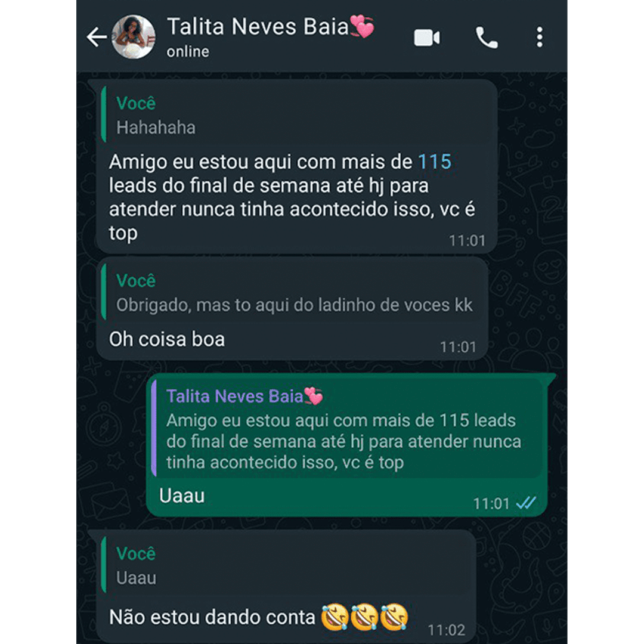Open Talita's profile picture
Viewport: 644px width, 644px height.
[134, 37]
